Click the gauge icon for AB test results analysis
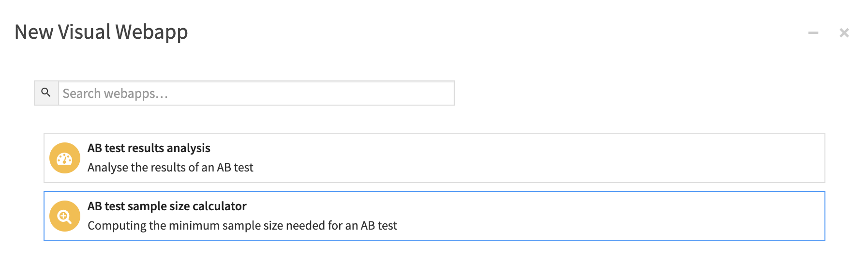This screenshot has height=280, width=868. tap(65, 157)
